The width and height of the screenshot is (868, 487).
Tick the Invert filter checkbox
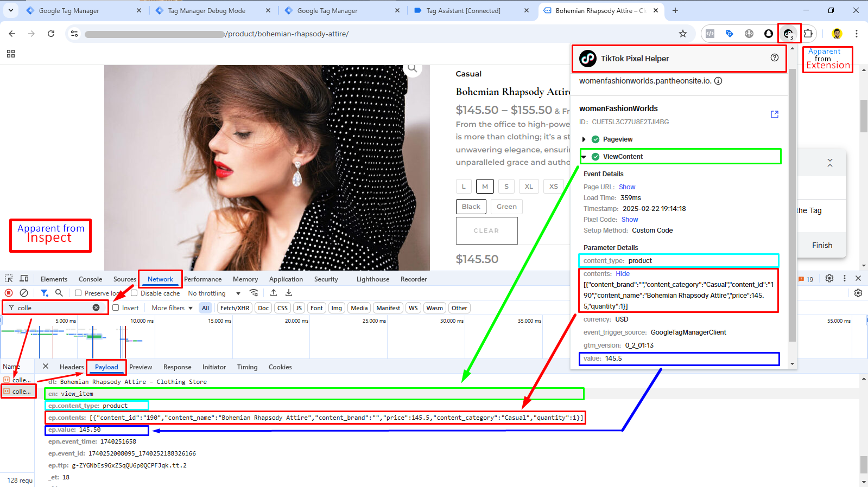[x=116, y=307]
